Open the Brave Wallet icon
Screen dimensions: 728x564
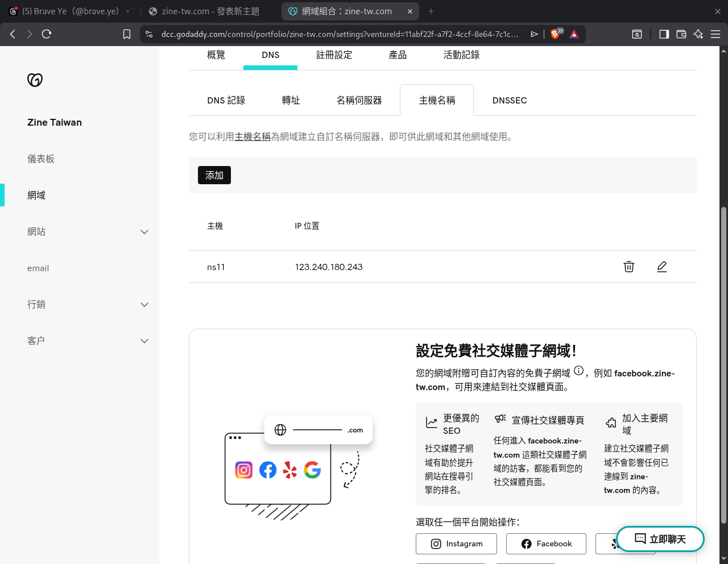click(681, 34)
